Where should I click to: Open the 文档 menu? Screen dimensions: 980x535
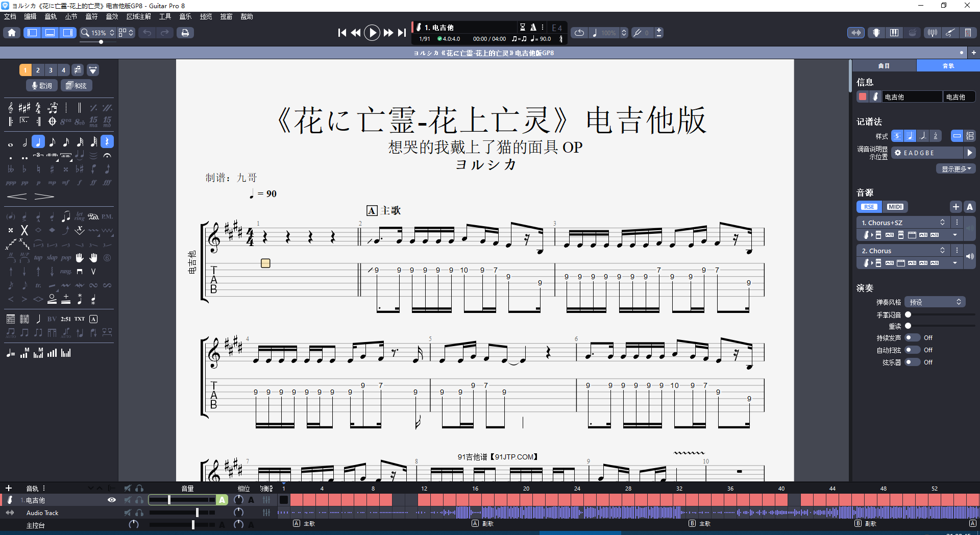coord(10,16)
